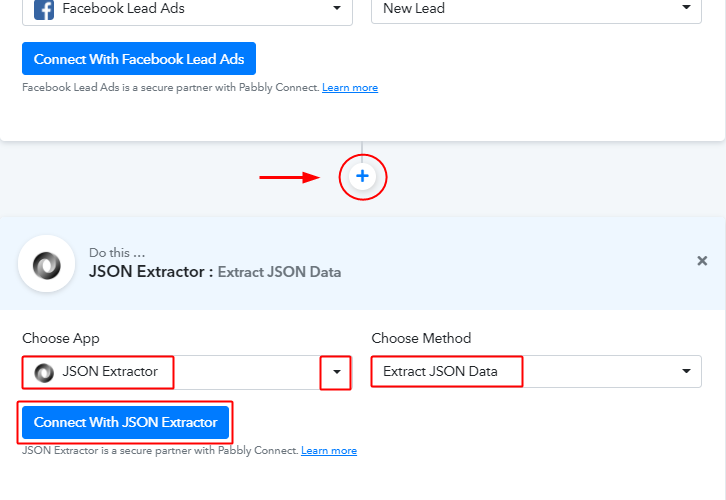This screenshot has height=500, width=726.
Task: Open the Extract JSON Data method dropdown
Action: (x=536, y=371)
